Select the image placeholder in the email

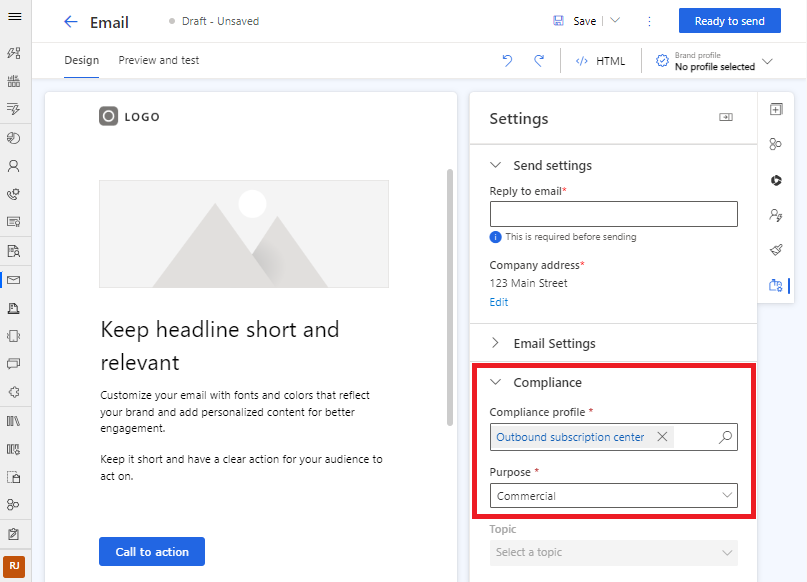[244, 234]
